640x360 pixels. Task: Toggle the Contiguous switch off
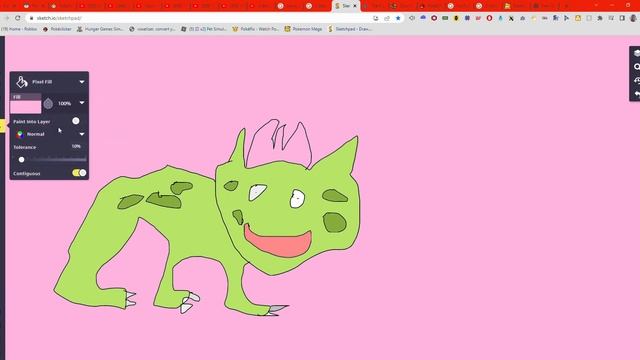(79, 173)
